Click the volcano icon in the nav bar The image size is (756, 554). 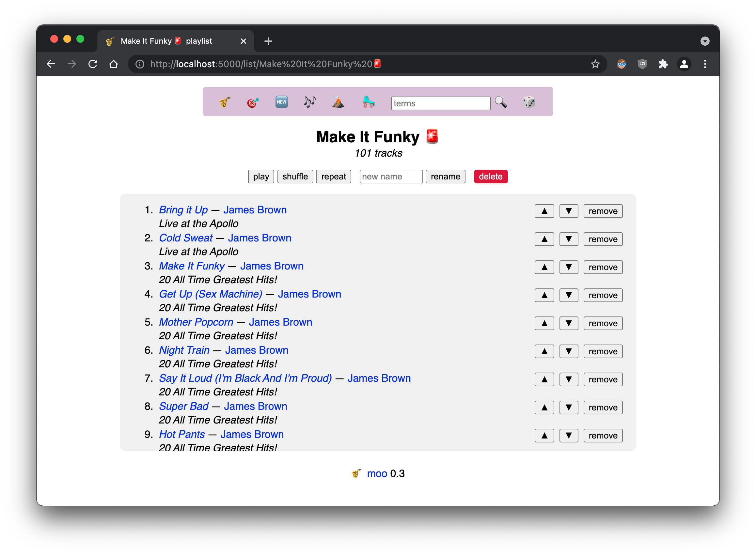(338, 102)
